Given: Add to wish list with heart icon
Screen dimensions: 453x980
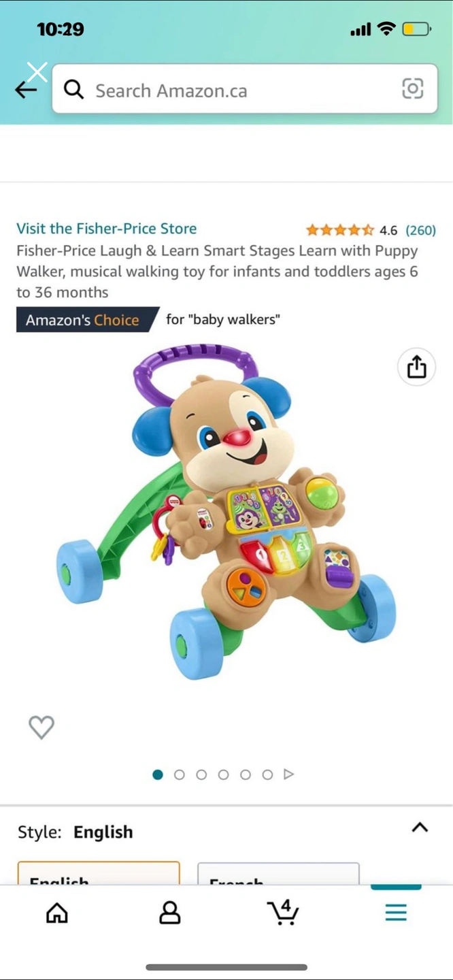Looking at the screenshot, I should coord(41,728).
